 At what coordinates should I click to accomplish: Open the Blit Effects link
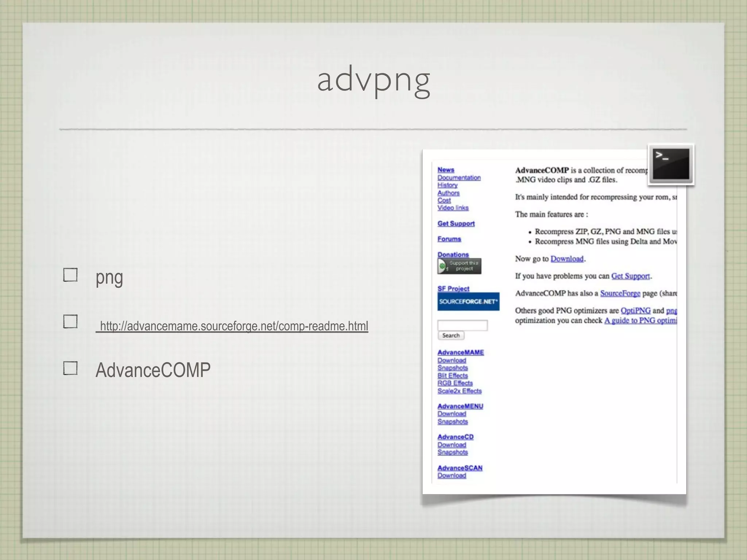[452, 376]
